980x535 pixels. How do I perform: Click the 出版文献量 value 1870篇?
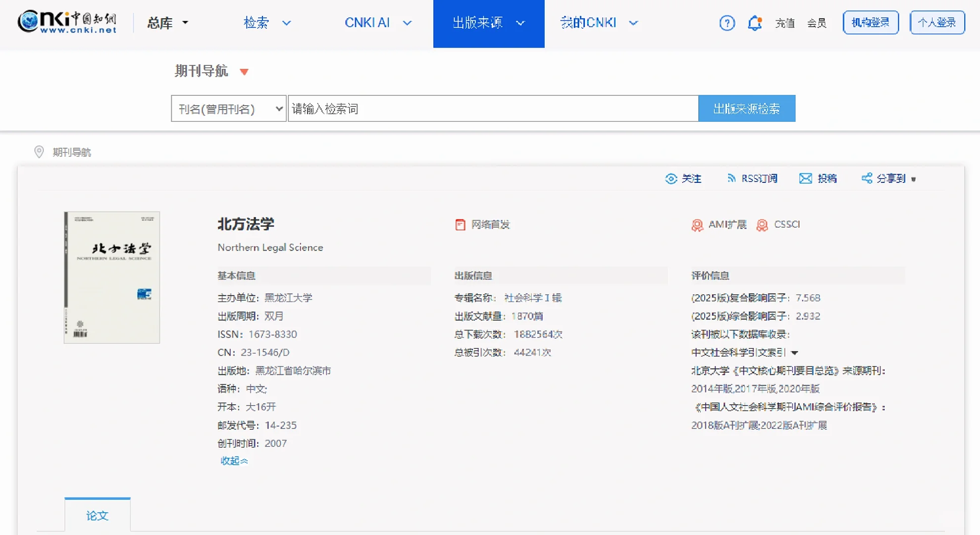(x=527, y=316)
